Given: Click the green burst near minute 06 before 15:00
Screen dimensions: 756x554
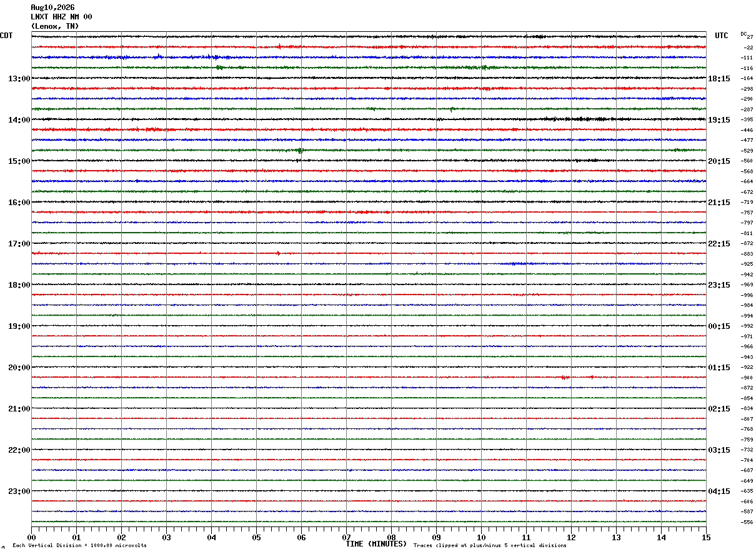Looking at the screenshot, I should click(301, 150).
